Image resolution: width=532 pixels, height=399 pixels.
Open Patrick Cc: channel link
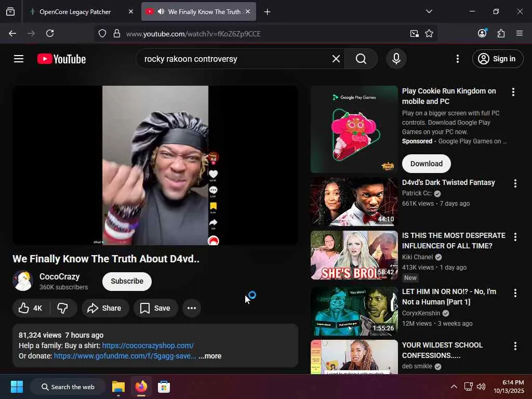click(417, 193)
